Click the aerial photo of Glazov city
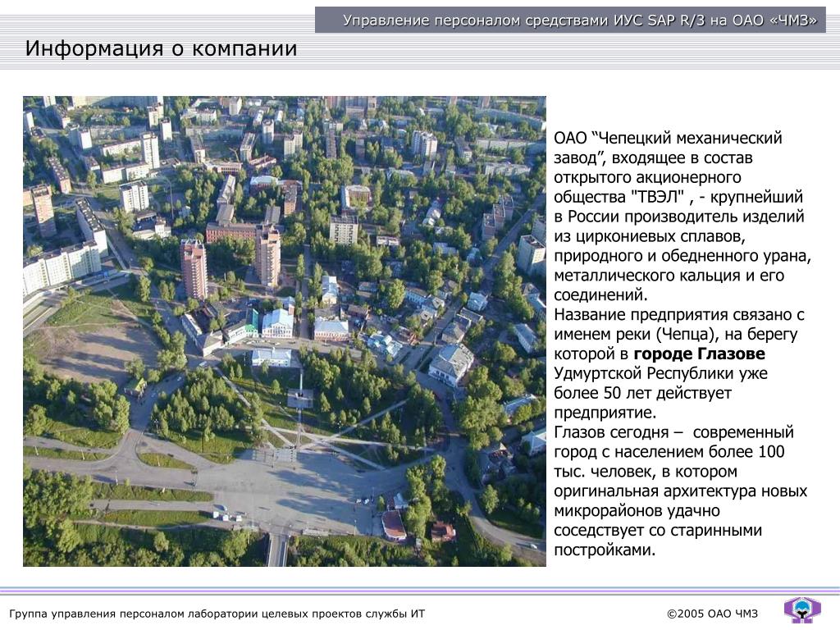This screenshot has width=840, height=630. click(285, 331)
